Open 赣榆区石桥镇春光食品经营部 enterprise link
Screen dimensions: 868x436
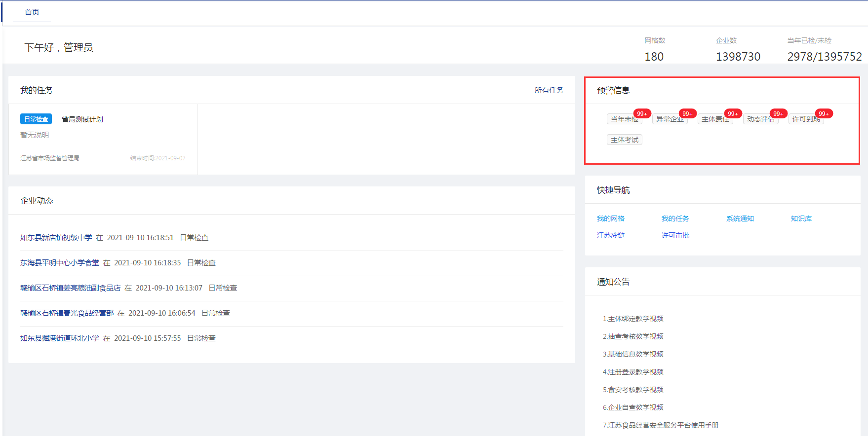click(67, 313)
